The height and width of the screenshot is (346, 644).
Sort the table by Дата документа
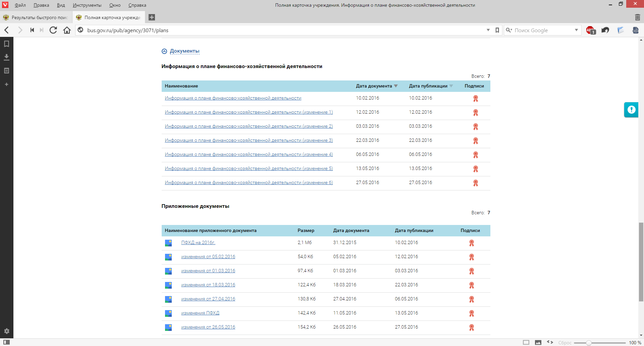pyautogui.click(x=377, y=86)
